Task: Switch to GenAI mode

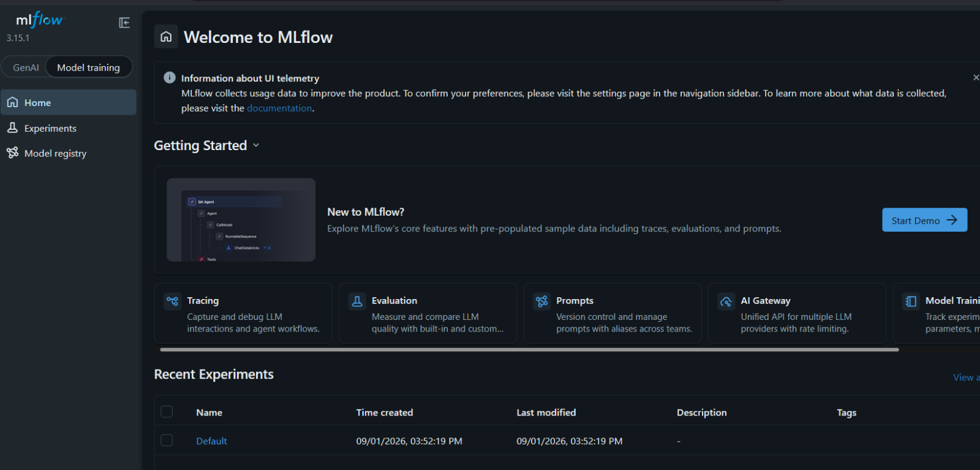Action: [26, 67]
